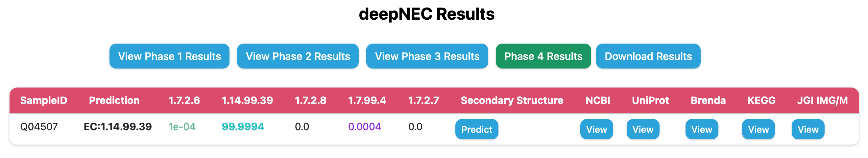This screenshot has width=868, height=158.
Task: Click the SampleID column header
Action: (x=44, y=100)
